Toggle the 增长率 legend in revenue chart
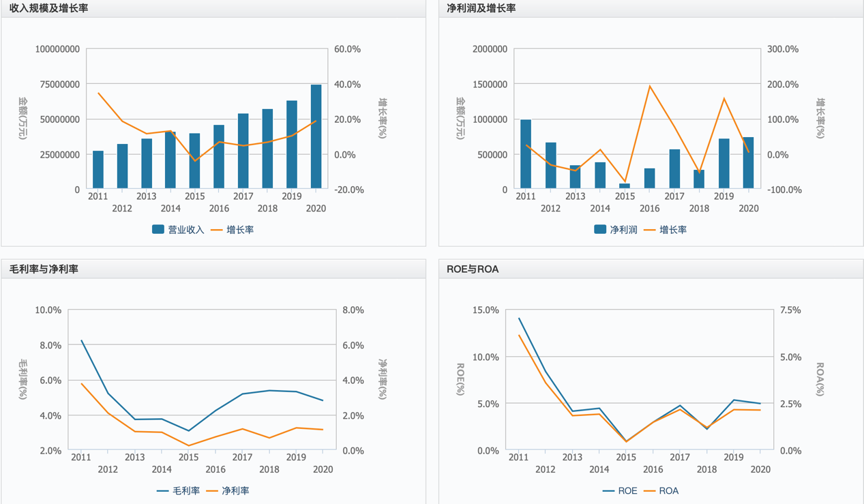 [232, 230]
